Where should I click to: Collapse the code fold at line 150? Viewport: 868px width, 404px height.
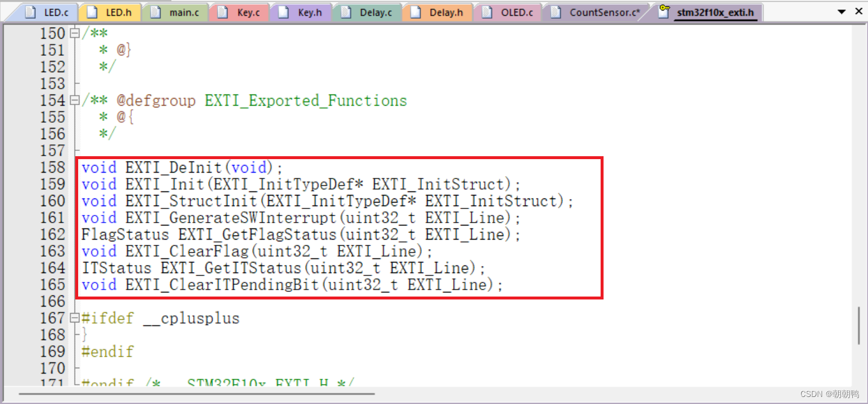click(x=73, y=33)
